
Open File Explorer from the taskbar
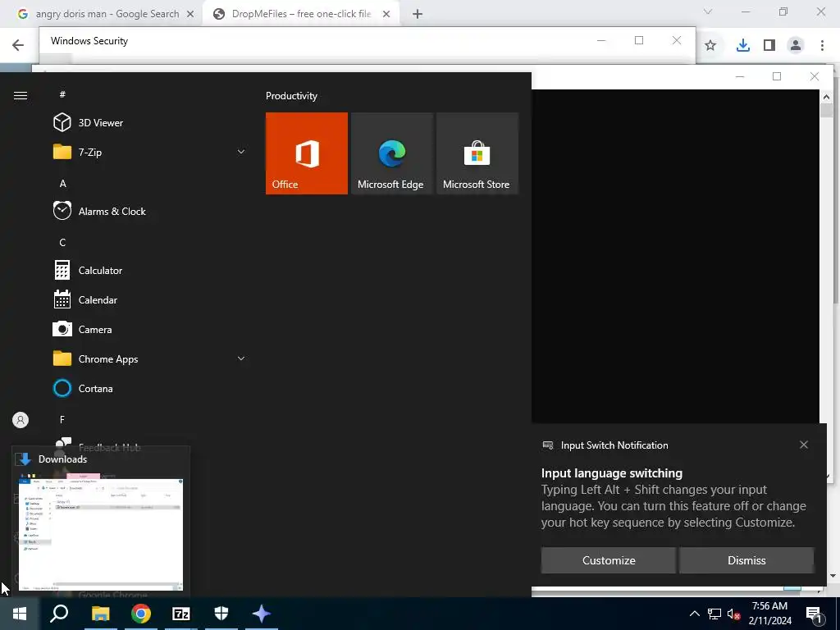click(x=100, y=614)
